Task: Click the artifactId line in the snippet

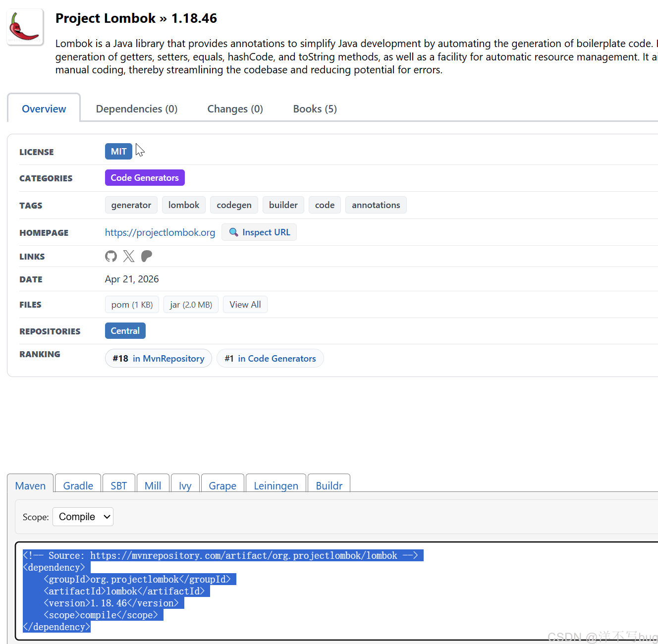Action: pos(124,591)
